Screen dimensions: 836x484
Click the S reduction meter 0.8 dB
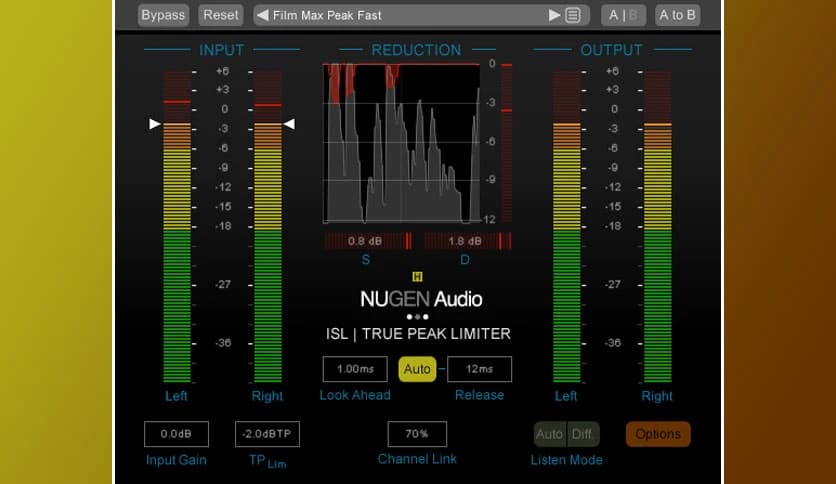tap(368, 241)
